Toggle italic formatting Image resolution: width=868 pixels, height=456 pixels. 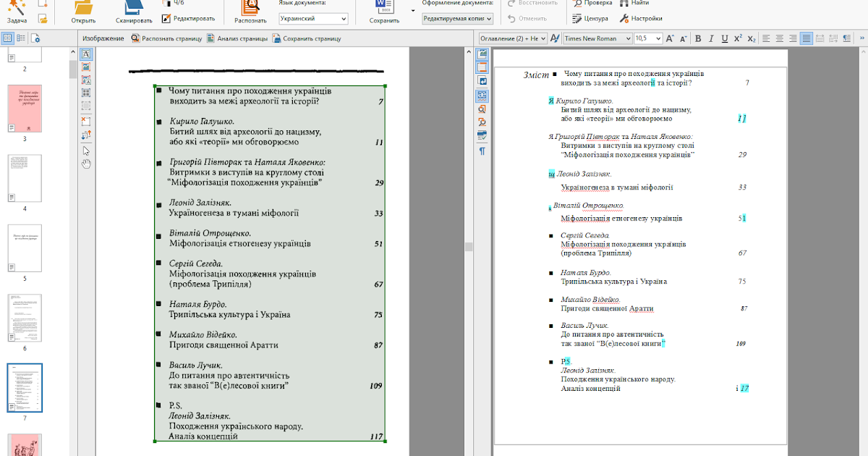tap(711, 38)
